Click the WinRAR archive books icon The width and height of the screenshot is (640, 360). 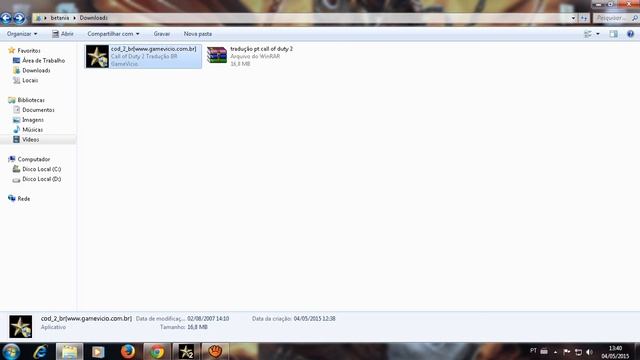(x=217, y=55)
